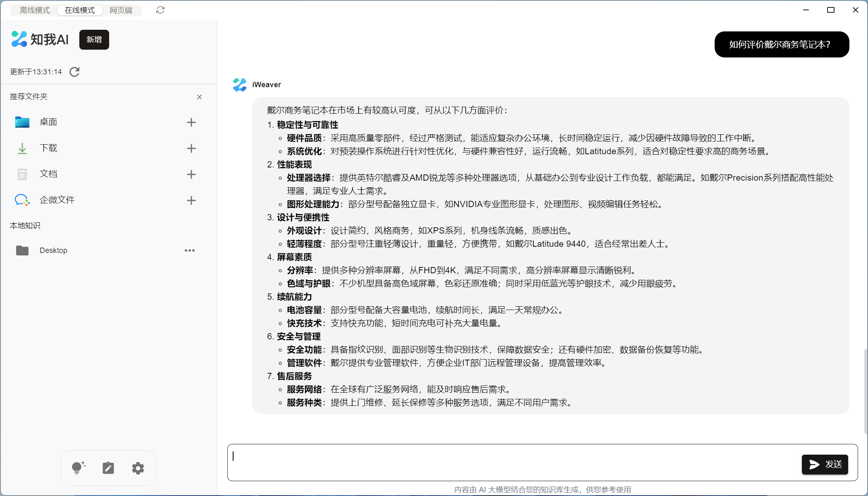This screenshot has width=868, height=496.
Task: Click the 新增 button
Action: coord(94,40)
